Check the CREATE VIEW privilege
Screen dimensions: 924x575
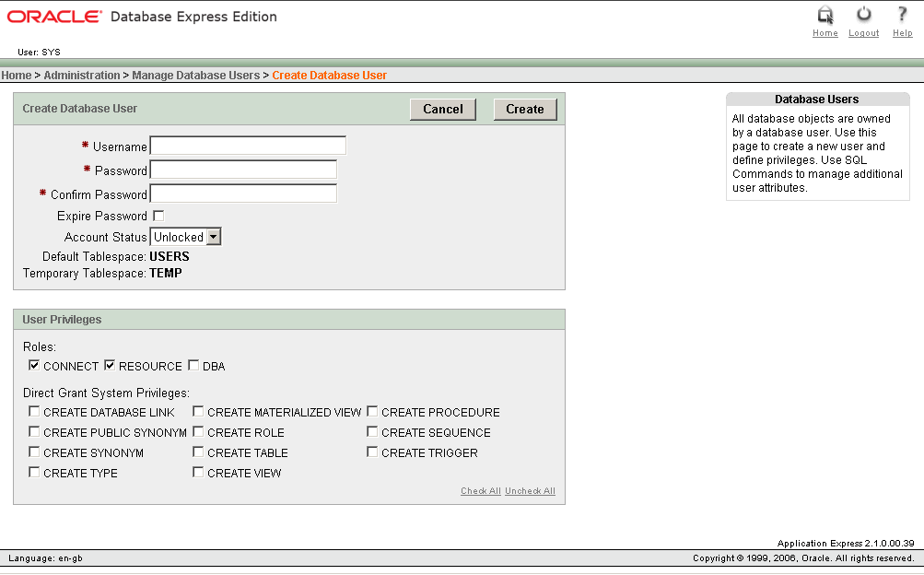pos(198,472)
